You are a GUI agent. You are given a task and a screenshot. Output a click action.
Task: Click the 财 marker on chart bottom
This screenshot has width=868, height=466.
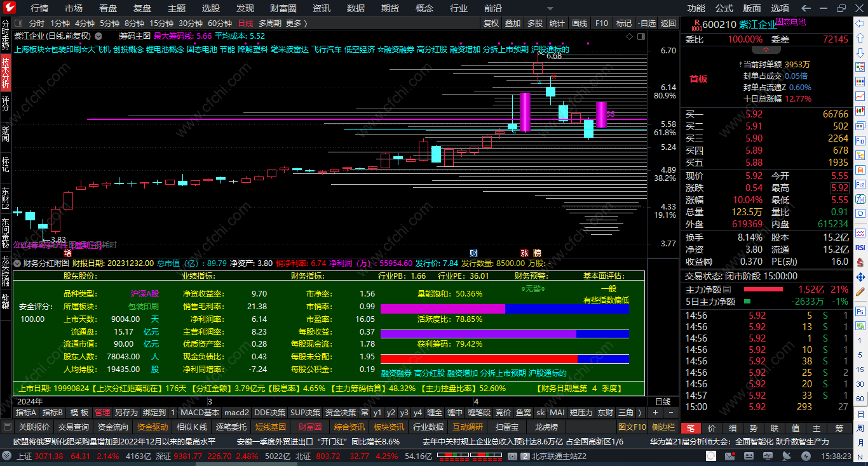coord(473,252)
